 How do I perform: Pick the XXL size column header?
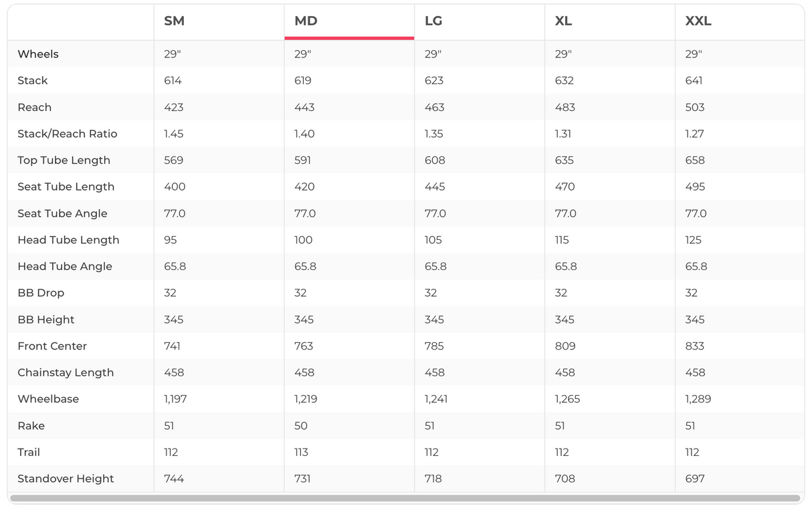pos(698,21)
